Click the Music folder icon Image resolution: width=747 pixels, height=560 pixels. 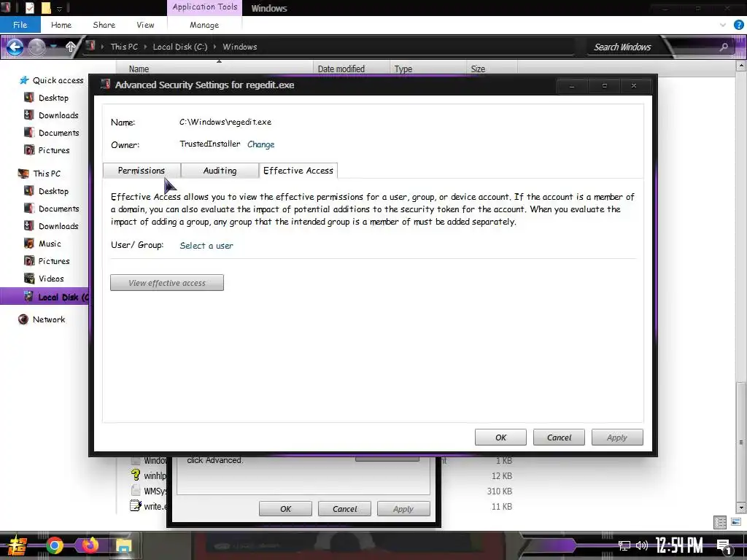click(29, 244)
